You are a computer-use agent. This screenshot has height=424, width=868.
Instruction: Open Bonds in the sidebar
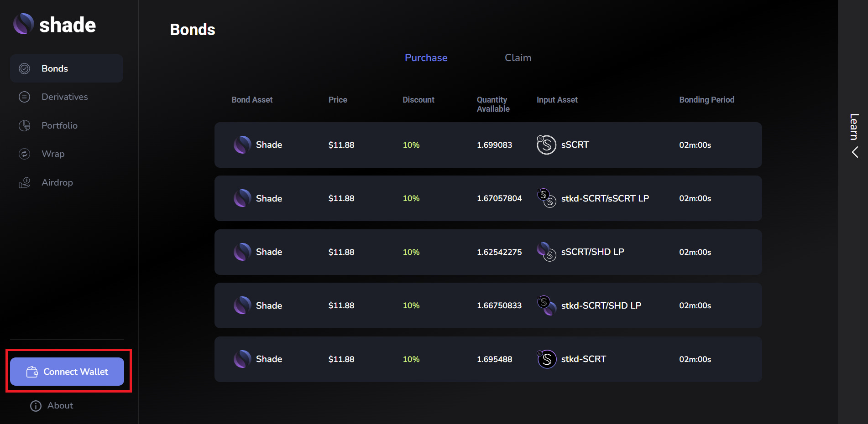(x=67, y=68)
